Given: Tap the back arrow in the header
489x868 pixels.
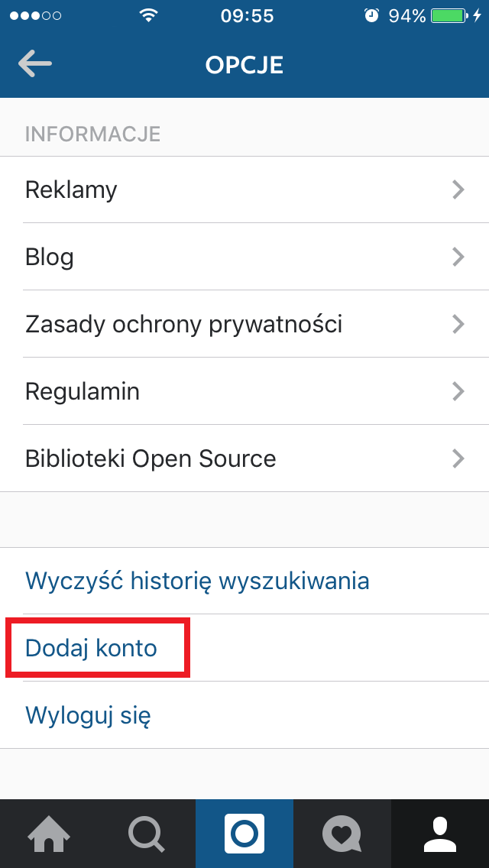Looking at the screenshot, I should 35,64.
